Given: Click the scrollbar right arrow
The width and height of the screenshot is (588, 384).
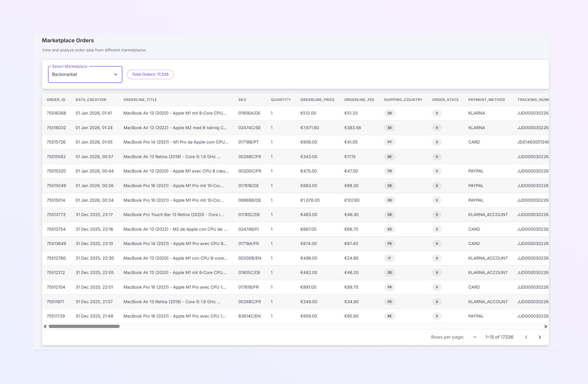Looking at the screenshot, I should tap(546, 326).
